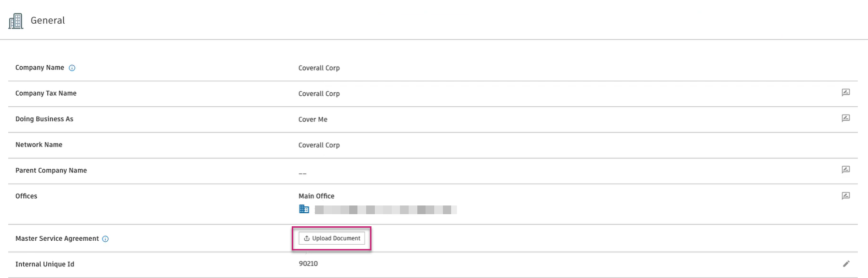
Task: Click the Master Service Agreement label
Action: click(x=57, y=238)
